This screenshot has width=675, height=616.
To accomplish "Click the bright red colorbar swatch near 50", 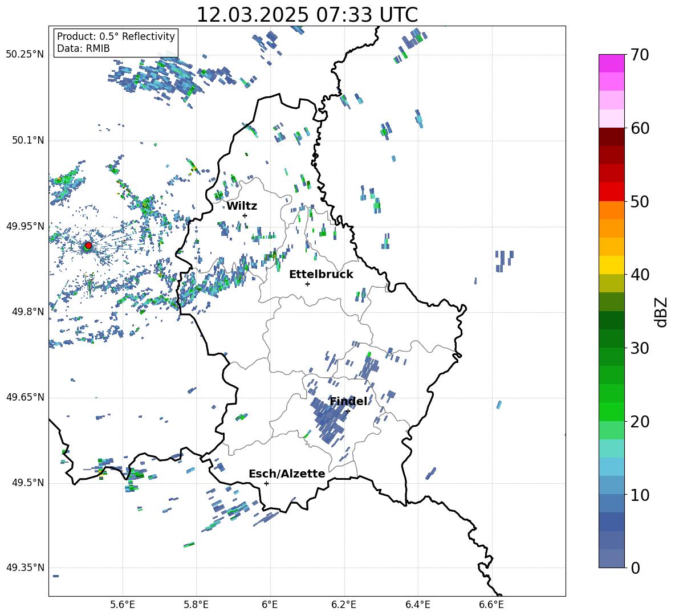I will click(612, 192).
